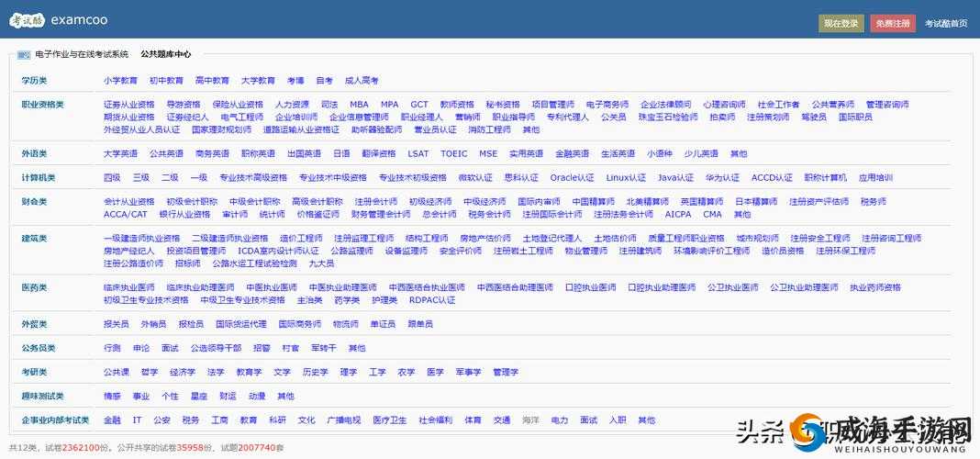
Task: Click the 管理学 link
Action: pyautogui.click(x=506, y=372)
